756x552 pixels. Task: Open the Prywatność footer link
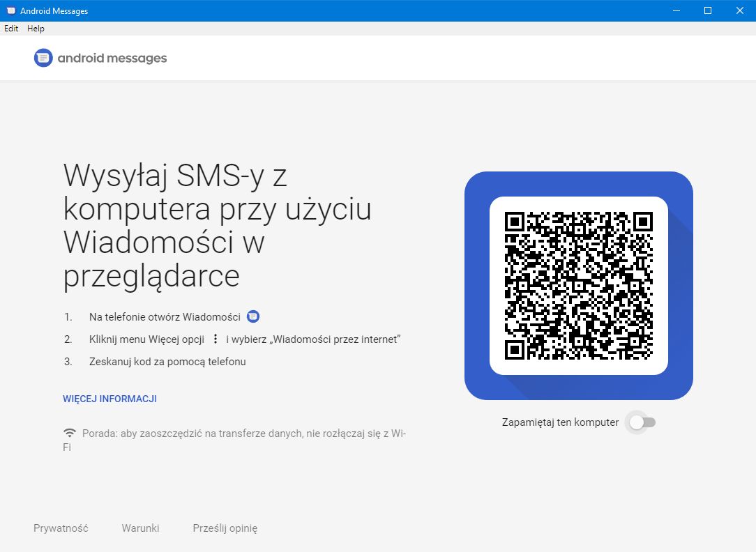tap(61, 528)
